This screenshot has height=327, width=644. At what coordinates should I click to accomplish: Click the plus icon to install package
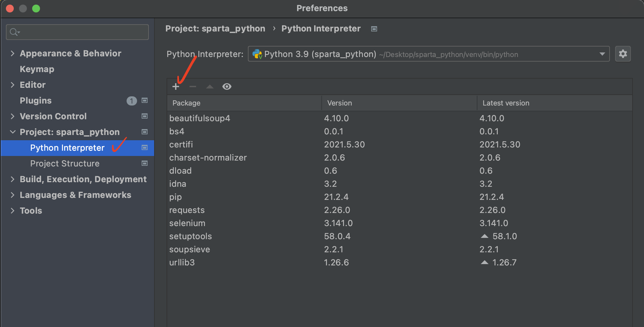coord(176,87)
